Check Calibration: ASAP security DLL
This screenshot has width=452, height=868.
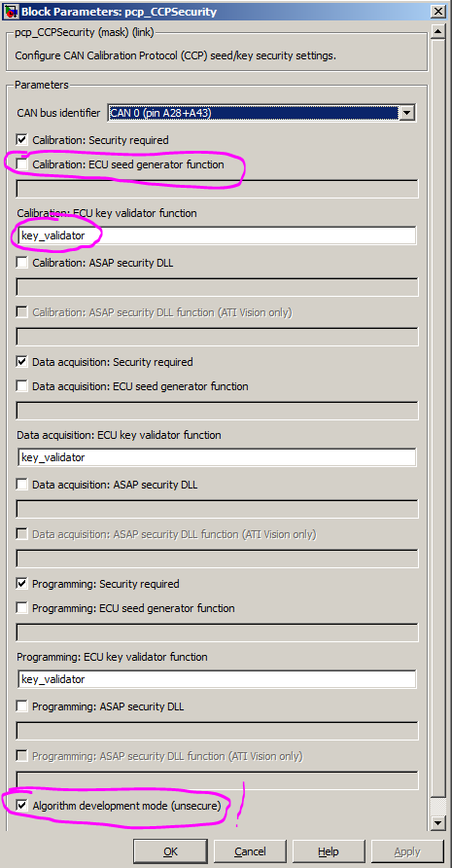click(x=22, y=263)
